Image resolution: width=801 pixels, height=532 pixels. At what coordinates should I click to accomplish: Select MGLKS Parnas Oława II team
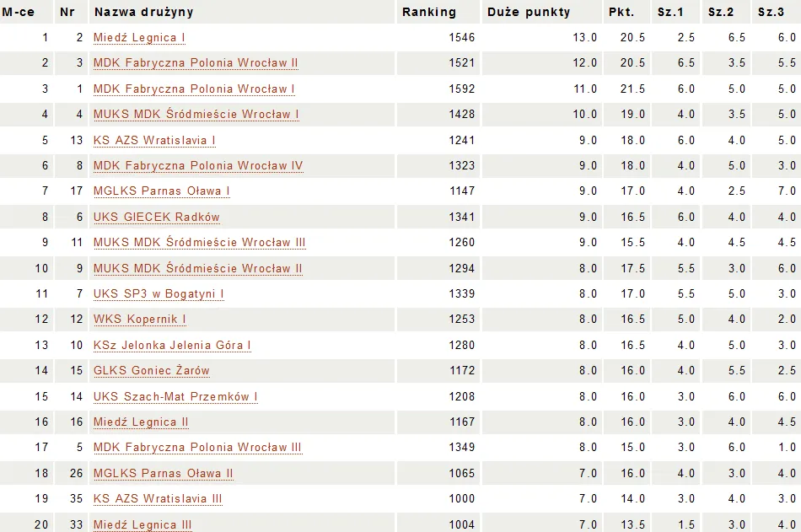point(164,474)
